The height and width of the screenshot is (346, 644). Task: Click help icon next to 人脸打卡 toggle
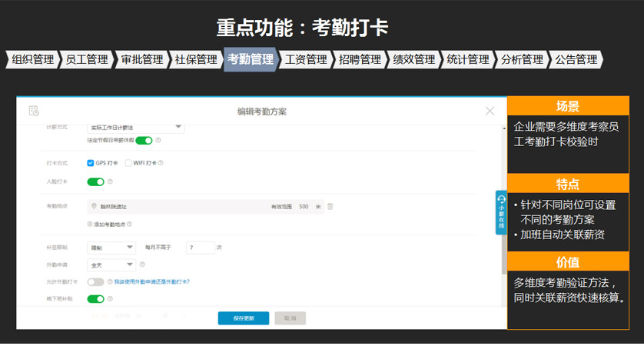click(110, 182)
